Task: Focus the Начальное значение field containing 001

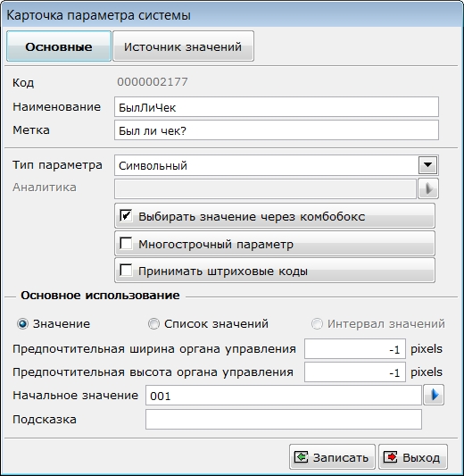Action: pos(284,396)
